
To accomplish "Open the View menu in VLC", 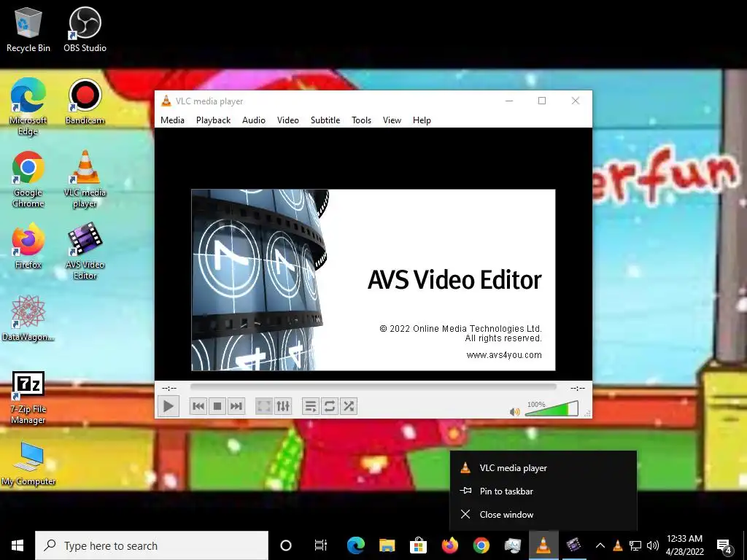I will (x=392, y=120).
